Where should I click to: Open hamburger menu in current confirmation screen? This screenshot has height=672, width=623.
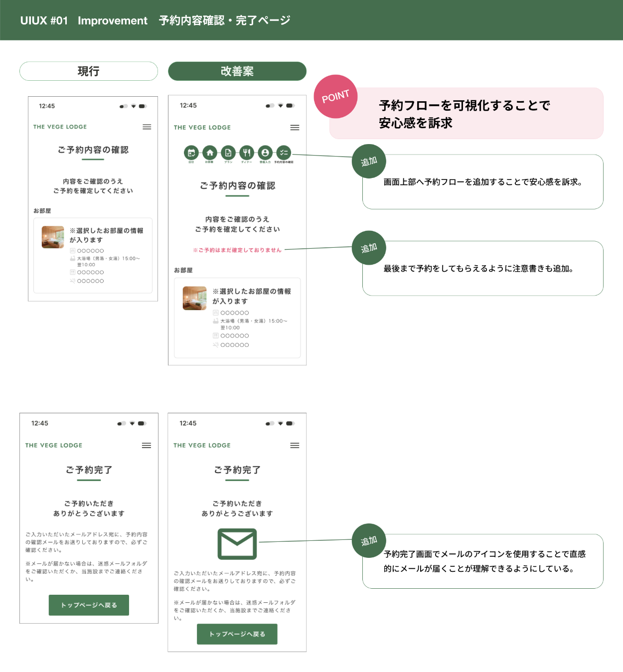[x=147, y=127]
